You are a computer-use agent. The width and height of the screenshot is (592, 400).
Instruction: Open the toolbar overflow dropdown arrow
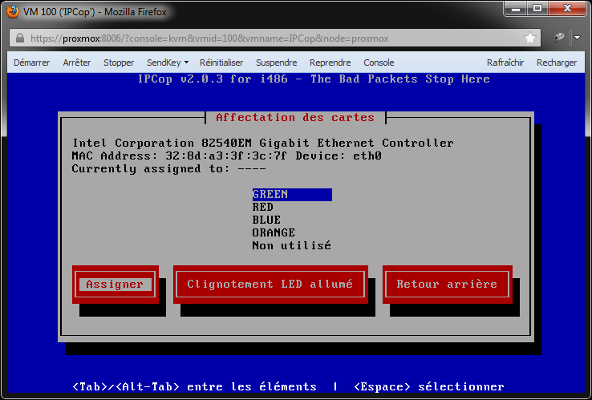click(577, 37)
